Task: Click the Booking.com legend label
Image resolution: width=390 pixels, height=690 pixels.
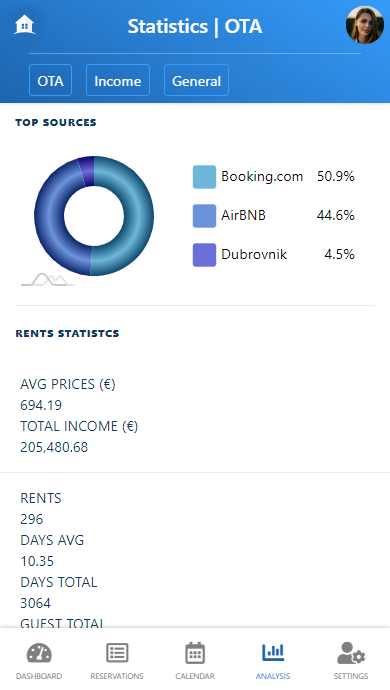Action: click(x=262, y=176)
